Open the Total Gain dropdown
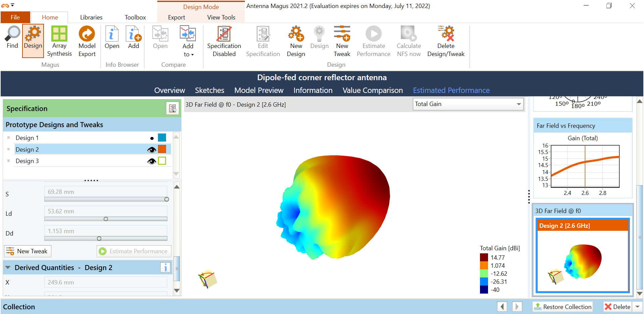This screenshot has width=644, height=314. click(x=468, y=104)
